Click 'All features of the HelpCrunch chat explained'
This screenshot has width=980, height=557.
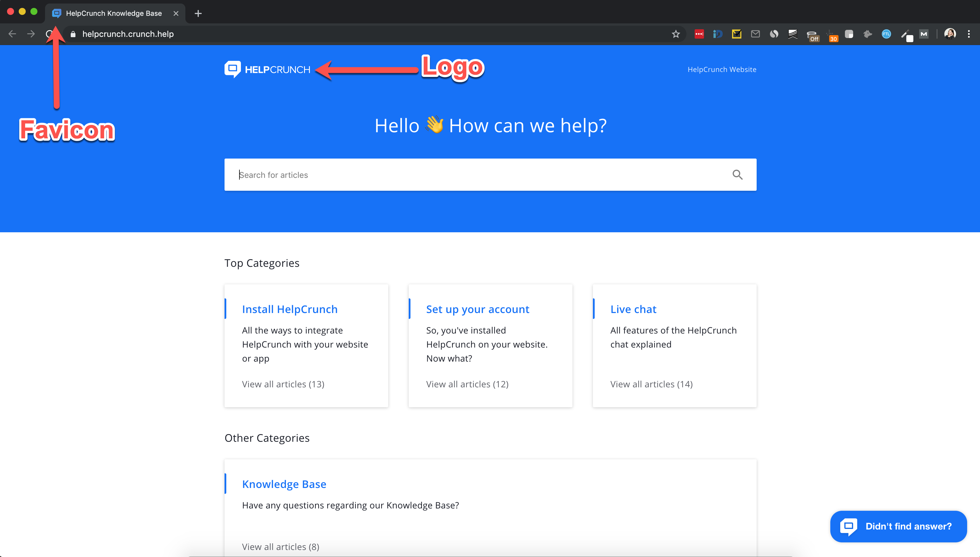674,337
